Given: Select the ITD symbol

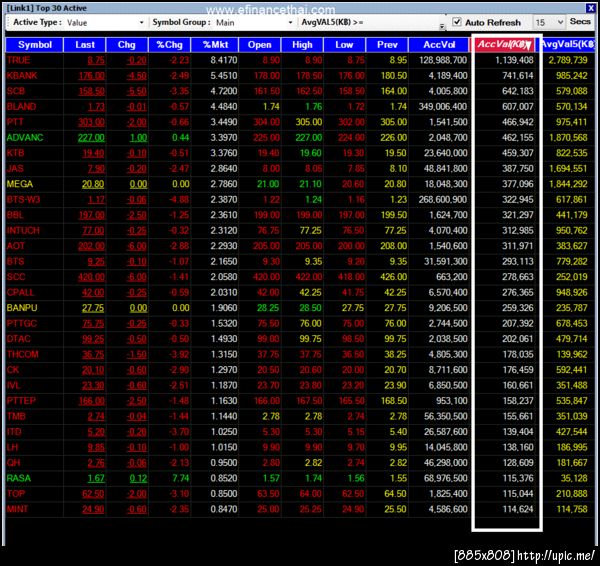Looking at the screenshot, I should click(x=14, y=432).
